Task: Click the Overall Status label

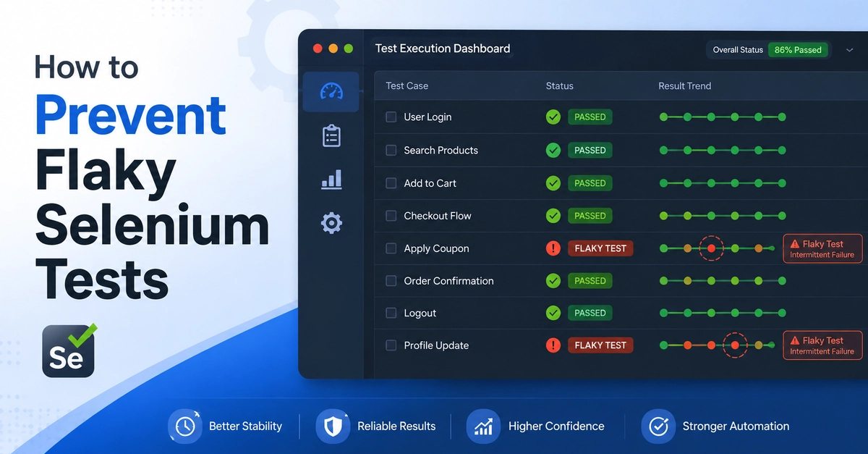Action: (x=738, y=50)
